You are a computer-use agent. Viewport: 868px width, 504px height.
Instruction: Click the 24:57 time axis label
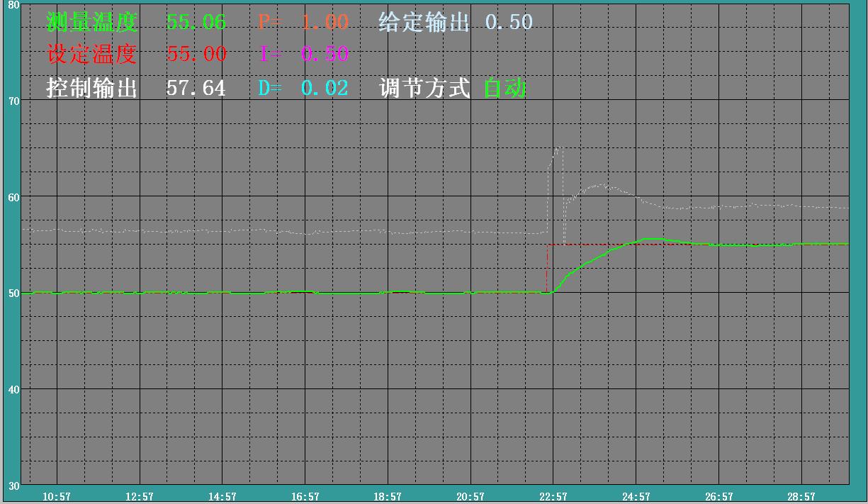636,497
